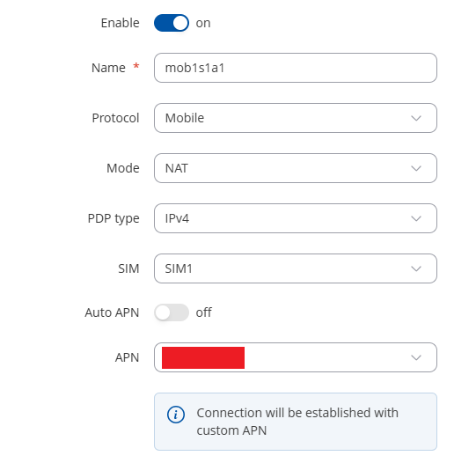Click the blue info icon in notice
476x463 pixels.
click(x=176, y=415)
